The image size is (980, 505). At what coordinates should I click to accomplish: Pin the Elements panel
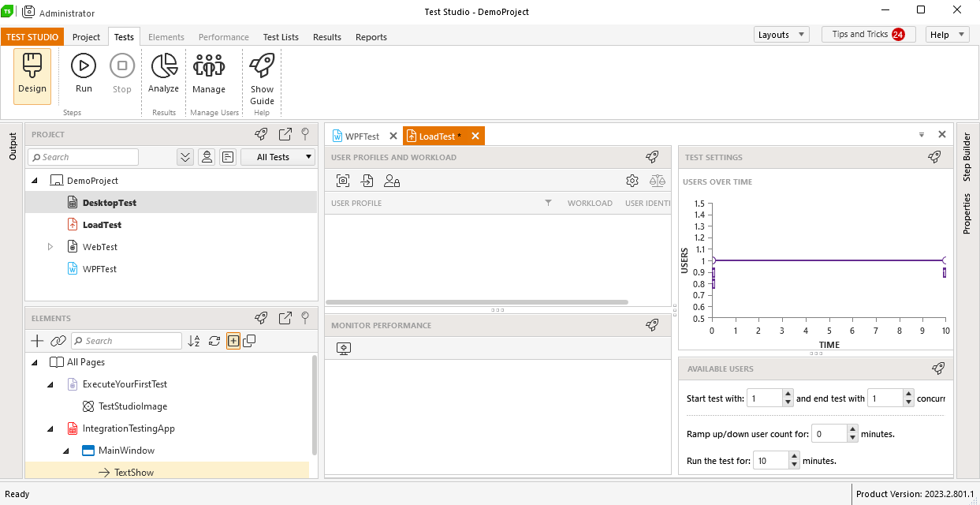point(305,318)
